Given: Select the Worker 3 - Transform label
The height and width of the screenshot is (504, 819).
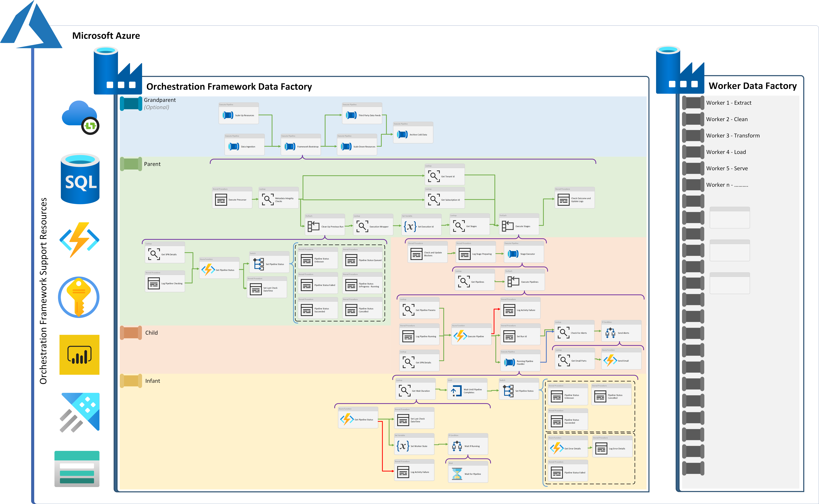Looking at the screenshot, I should [733, 136].
